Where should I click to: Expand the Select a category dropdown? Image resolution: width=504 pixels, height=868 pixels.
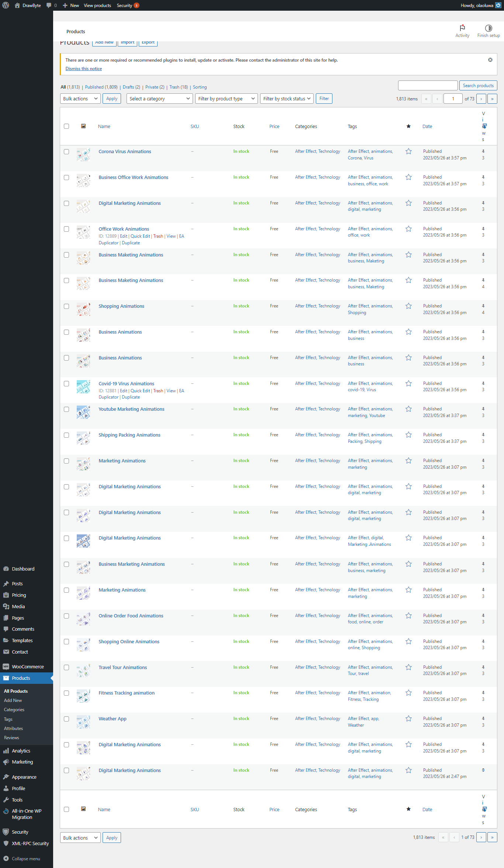159,99
